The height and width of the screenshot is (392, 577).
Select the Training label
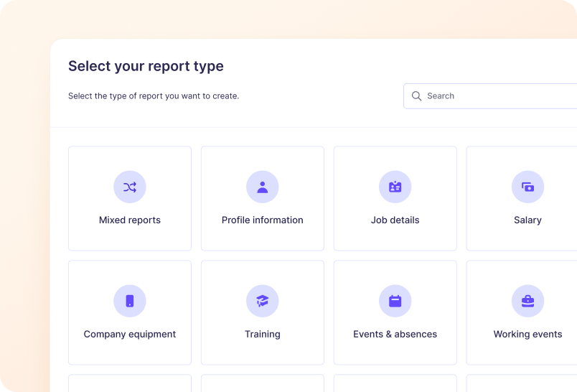[x=263, y=335]
